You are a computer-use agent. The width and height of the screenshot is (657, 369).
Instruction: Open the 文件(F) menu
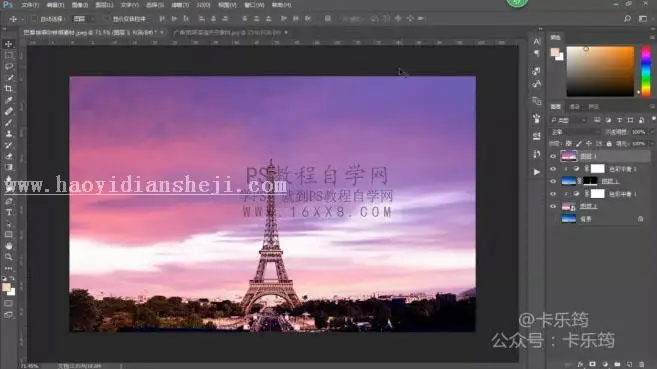[x=30, y=5]
